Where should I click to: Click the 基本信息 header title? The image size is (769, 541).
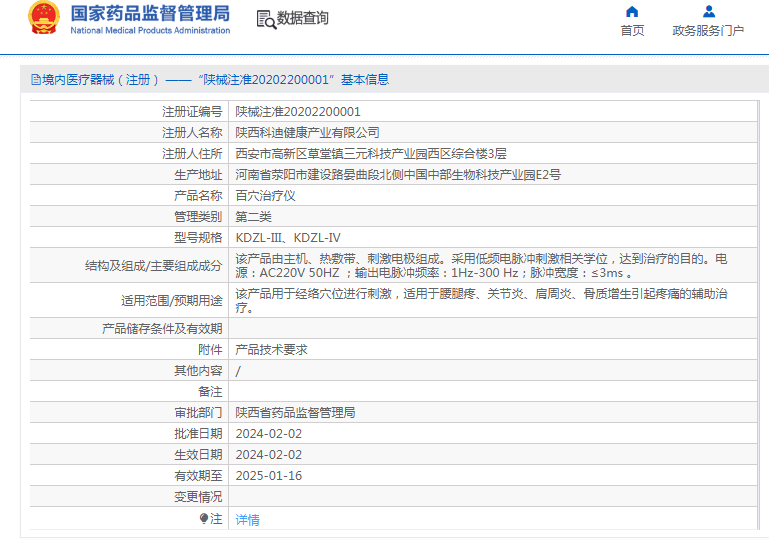(x=365, y=79)
